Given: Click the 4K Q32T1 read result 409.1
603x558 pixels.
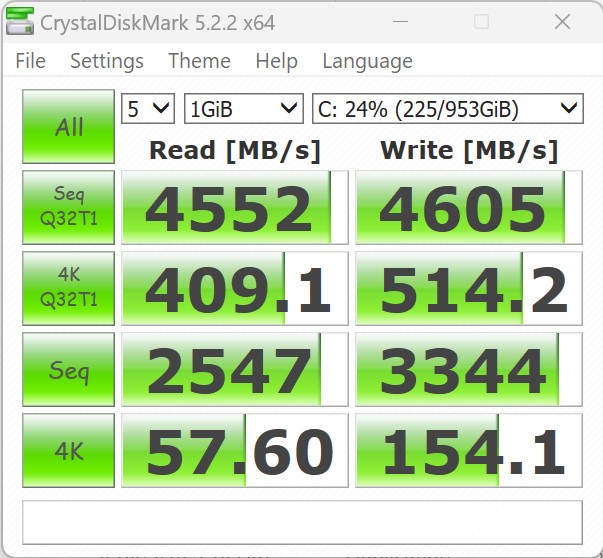Looking at the screenshot, I should 235,289.
